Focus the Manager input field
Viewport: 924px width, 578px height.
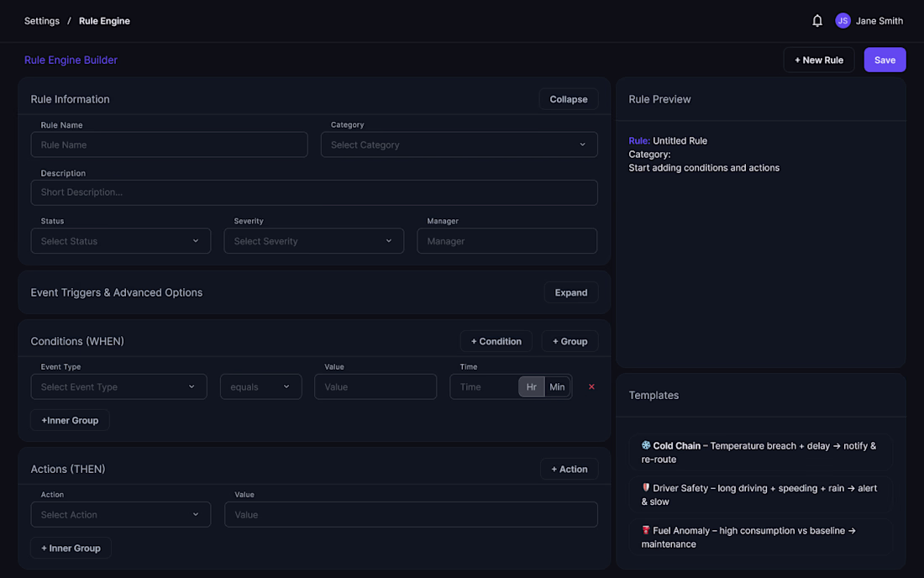(507, 241)
